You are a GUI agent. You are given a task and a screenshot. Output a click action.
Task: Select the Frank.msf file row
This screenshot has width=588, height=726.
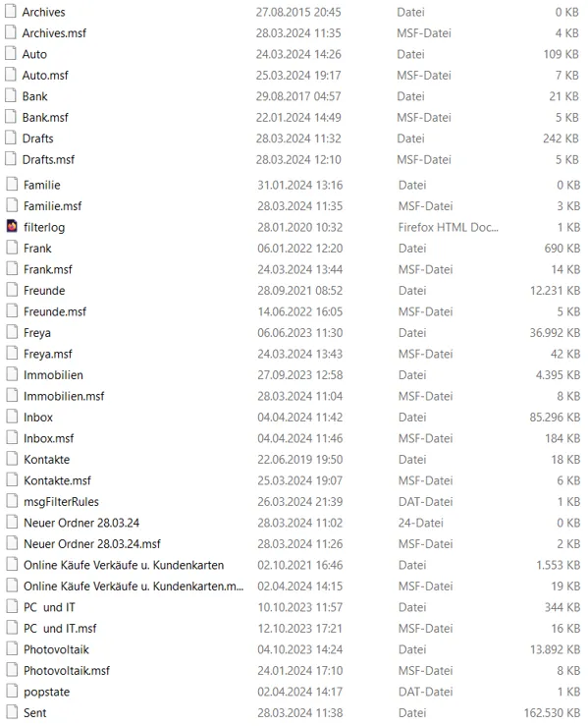coord(294,269)
